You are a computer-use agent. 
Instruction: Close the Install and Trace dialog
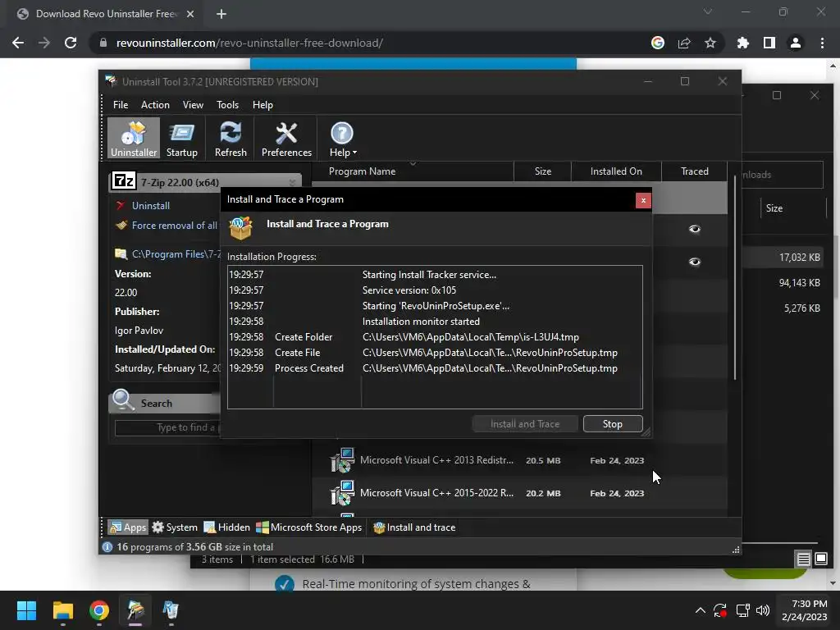[x=643, y=200]
